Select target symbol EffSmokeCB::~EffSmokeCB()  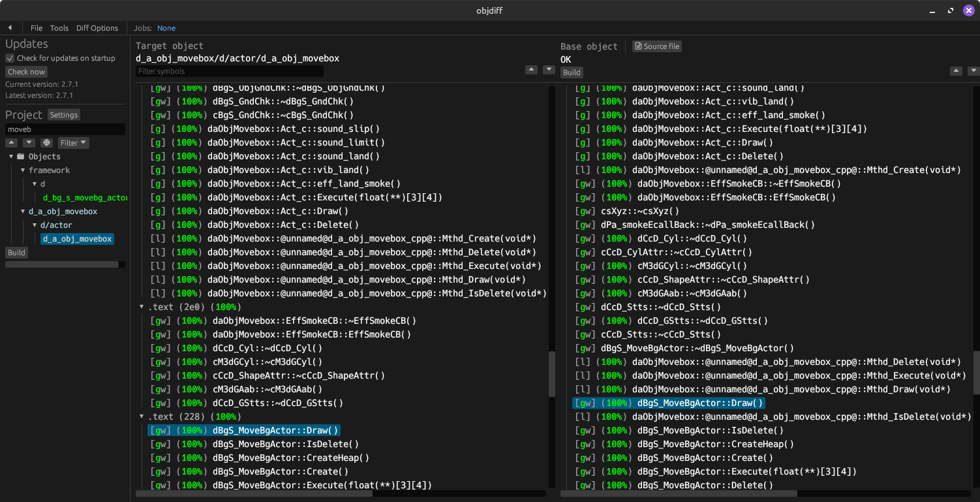(283, 321)
